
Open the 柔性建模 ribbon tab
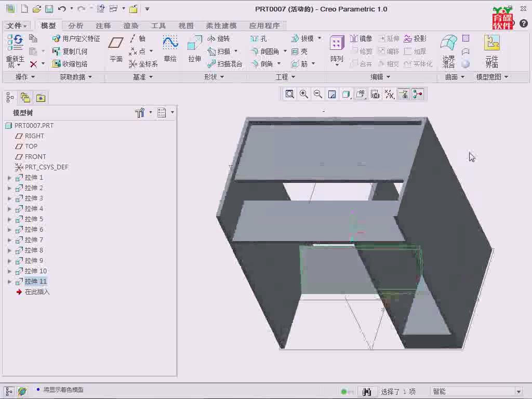click(x=221, y=26)
